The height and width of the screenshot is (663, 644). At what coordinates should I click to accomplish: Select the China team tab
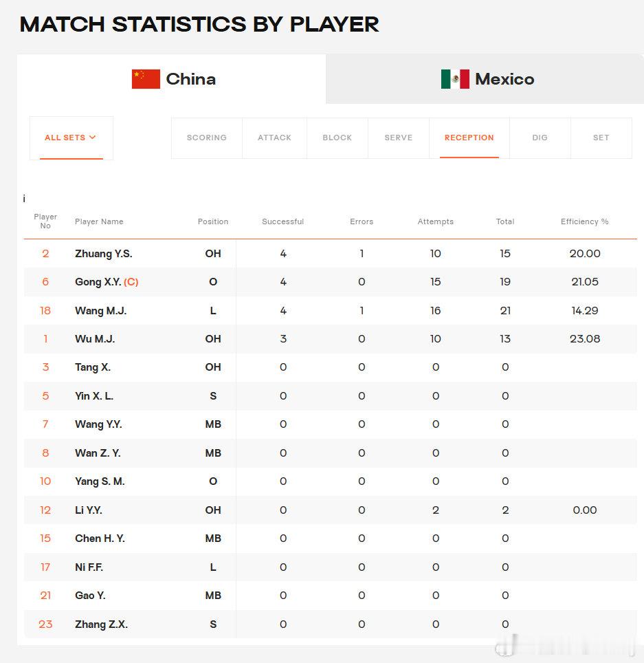tap(172, 79)
